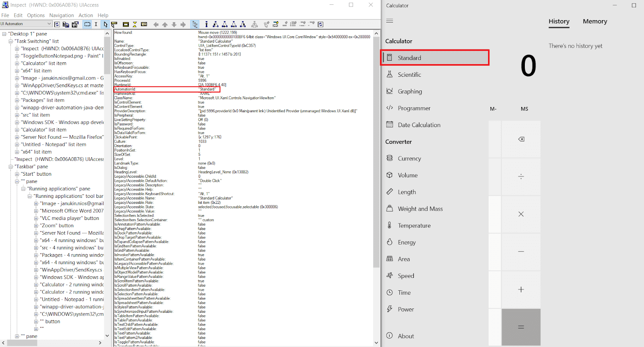Screen dimensions: 644x347
Task: Click the Power lightning bolt icon
Action: 390,309
